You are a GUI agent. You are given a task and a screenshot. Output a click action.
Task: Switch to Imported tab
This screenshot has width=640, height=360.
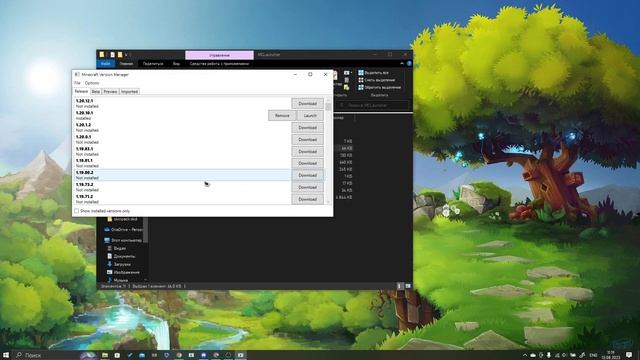point(129,91)
